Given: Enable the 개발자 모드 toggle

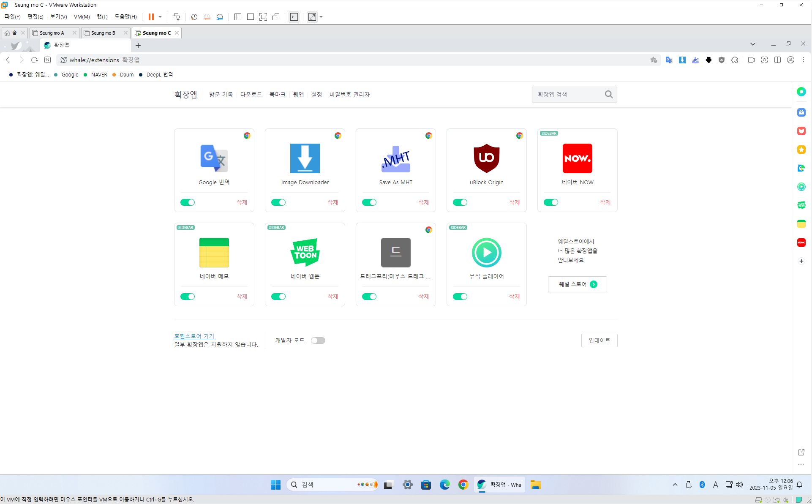Looking at the screenshot, I should (x=318, y=341).
